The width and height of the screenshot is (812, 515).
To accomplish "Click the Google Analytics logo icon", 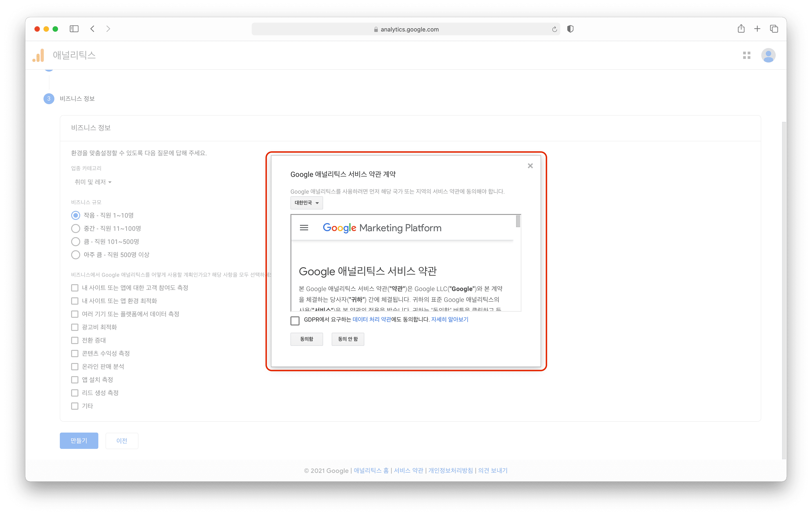I will pyautogui.click(x=39, y=55).
